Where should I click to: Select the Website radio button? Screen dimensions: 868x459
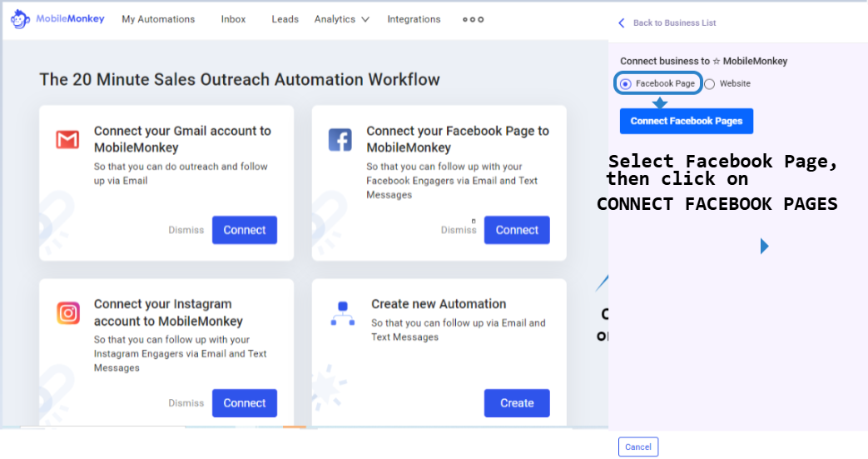point(710,83)
